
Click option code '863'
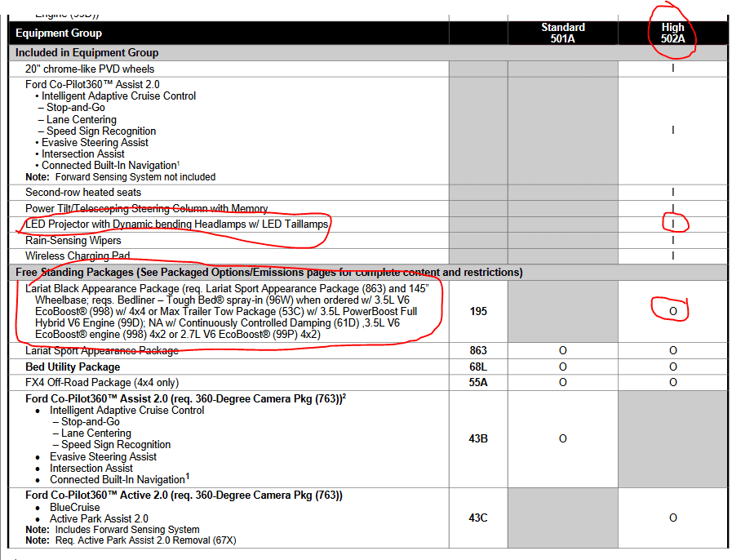pyautogui.click(x=478, y=351)
